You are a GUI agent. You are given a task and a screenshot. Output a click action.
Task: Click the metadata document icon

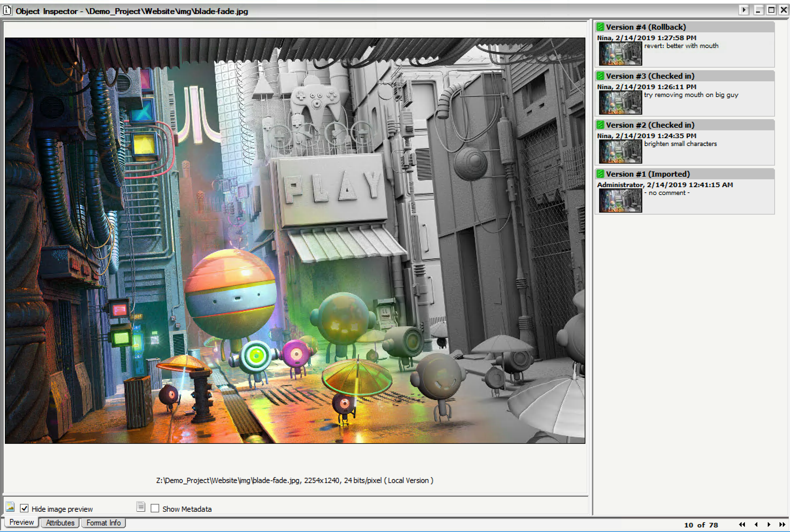(x=141, y=507)
